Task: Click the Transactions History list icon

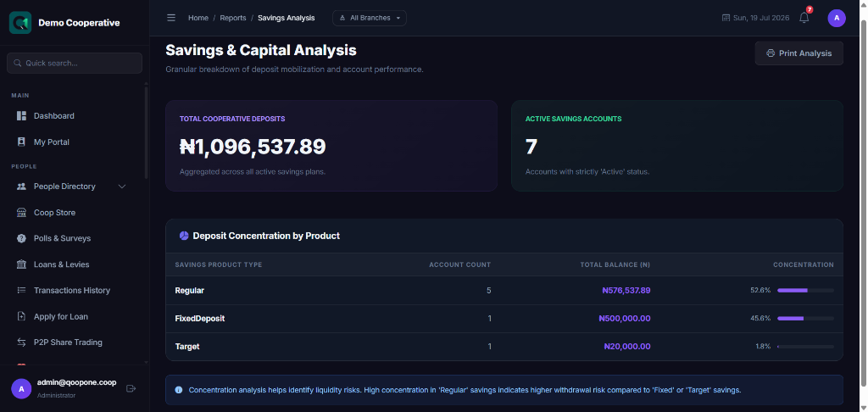Action: click(21, 290)
